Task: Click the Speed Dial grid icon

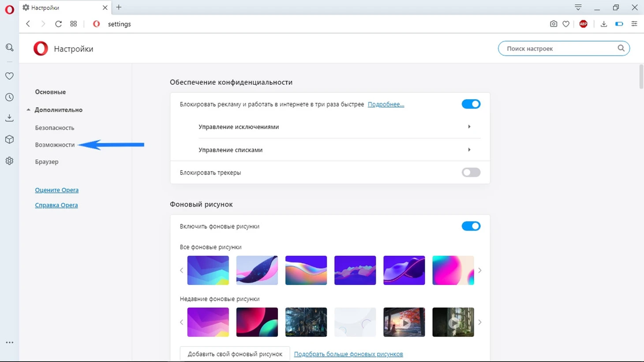Action: pyautogui.click(x=74, y=24)
